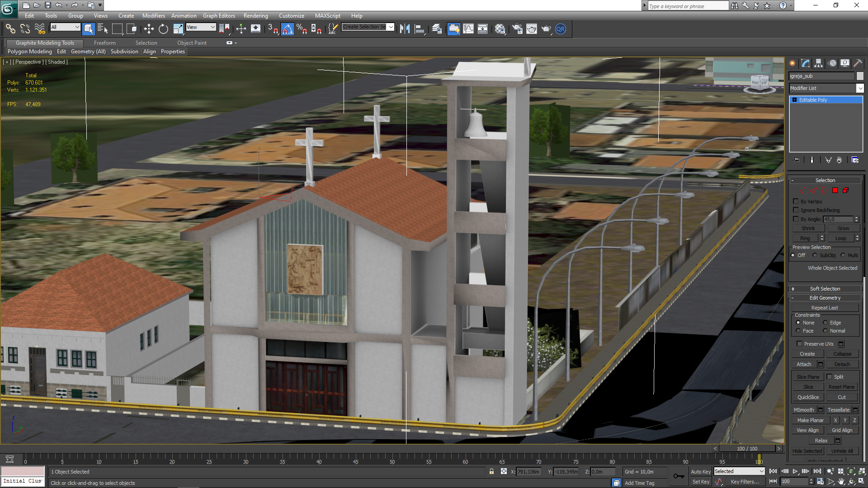Switch to the Utilities command panel tab
Image resolution: width=868 pixels, height=488 pixels.
pyautogui.click(x=858, y=63)
